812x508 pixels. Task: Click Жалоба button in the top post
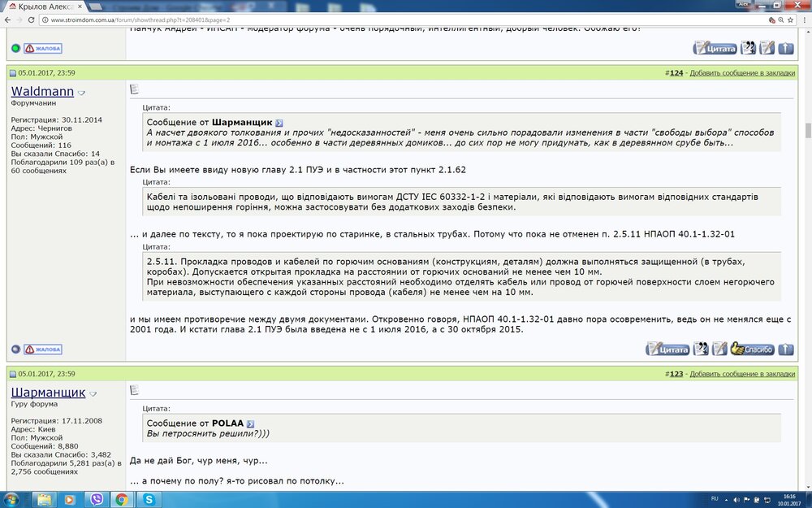tap(43, 48)
